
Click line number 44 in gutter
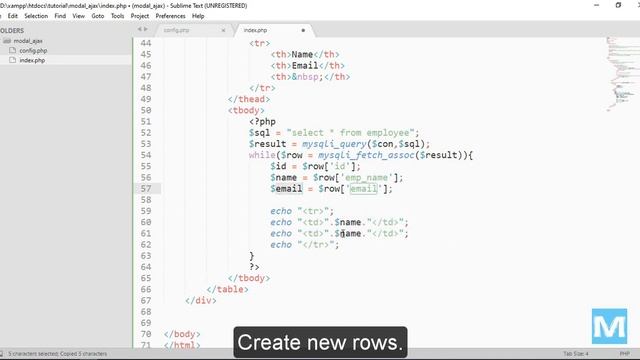tap(146, 43)
